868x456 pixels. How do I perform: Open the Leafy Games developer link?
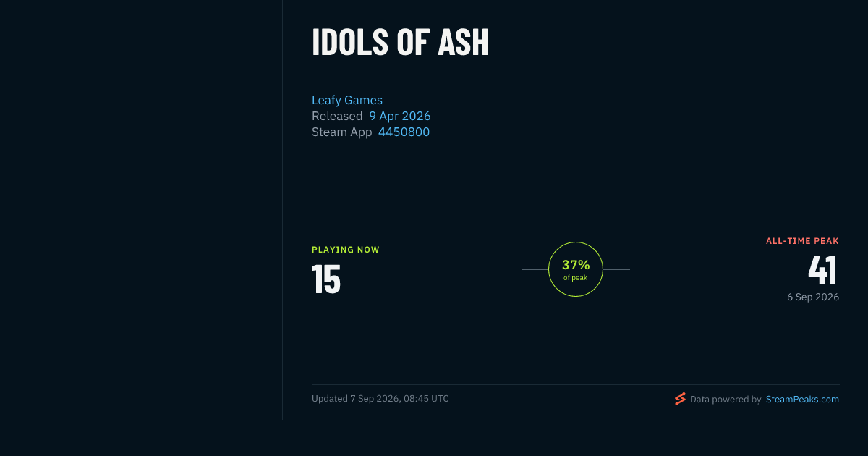click(347, 100)
